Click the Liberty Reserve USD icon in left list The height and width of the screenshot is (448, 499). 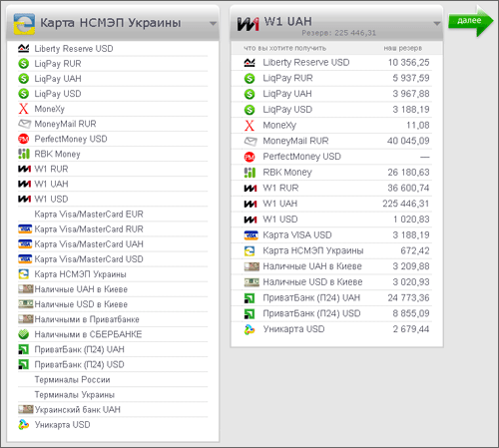point(24,49)
